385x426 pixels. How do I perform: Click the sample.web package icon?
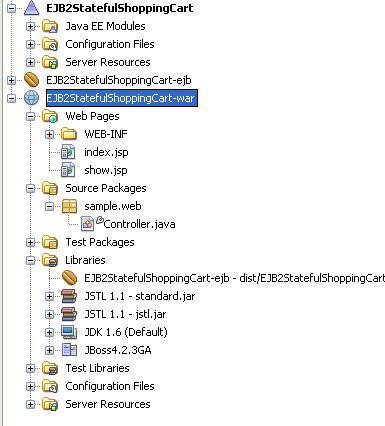pyautogui.click(x=69, y=206)
